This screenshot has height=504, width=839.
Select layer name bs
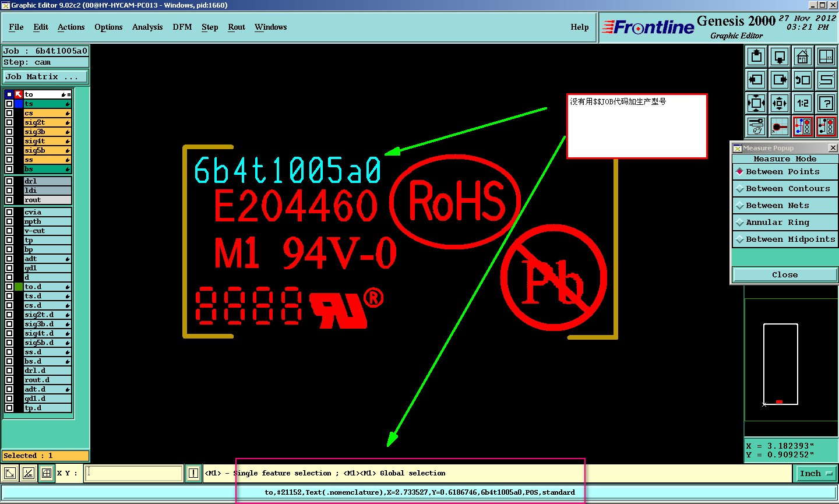[x=47, y=169]
